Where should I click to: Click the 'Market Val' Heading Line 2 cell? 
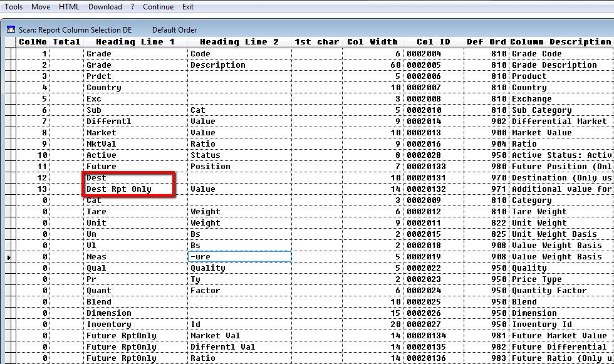coord(239,335)
